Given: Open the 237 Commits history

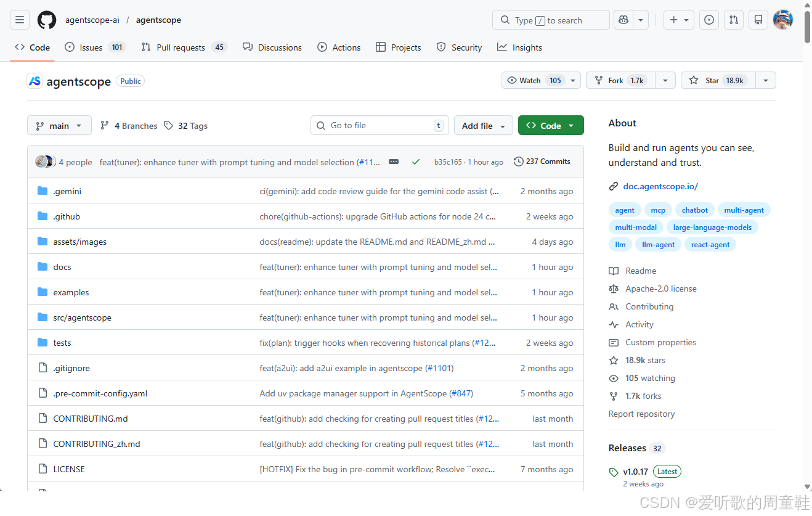Looking at the screenshot, I should 542,162.
